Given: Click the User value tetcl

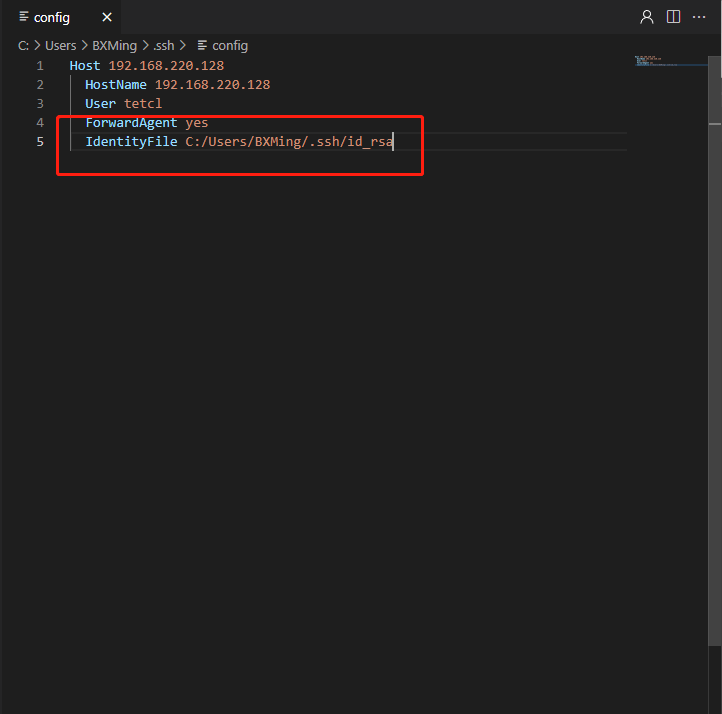Looking at the screenshot, I should (x=143, y=104).
